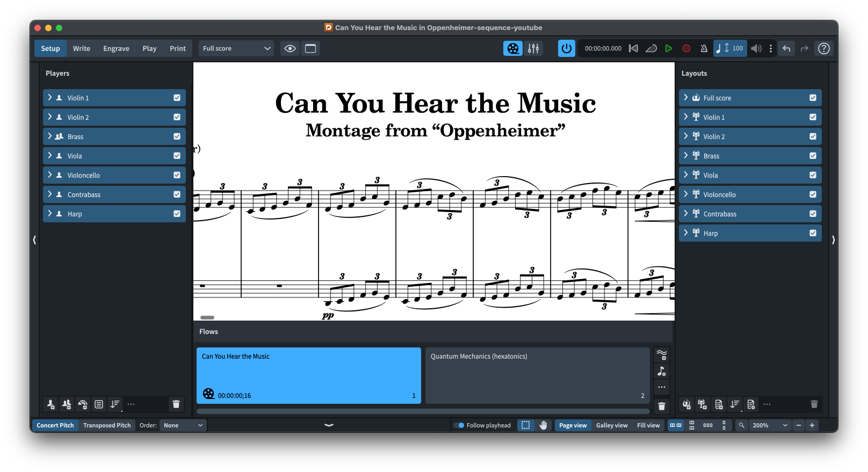The image size is (868, 472).
Task: Expand the Contrabass layout card
Action: pos(686,214)
